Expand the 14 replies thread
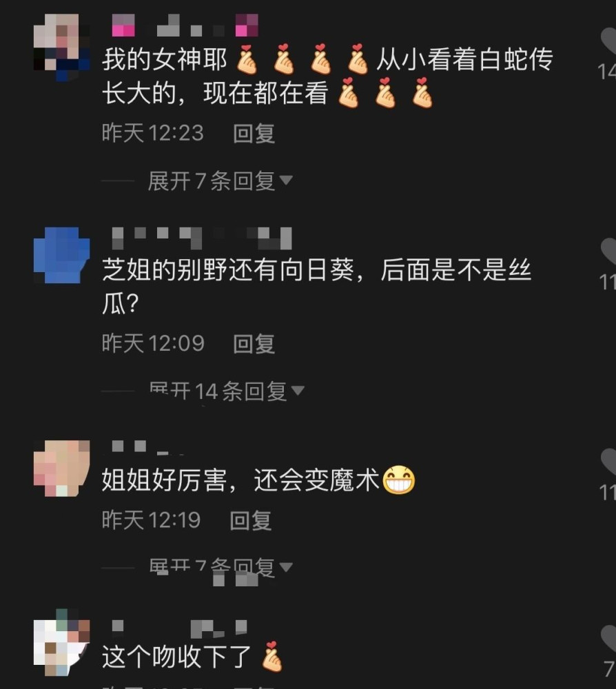616x689 pixels. (226, 391)
